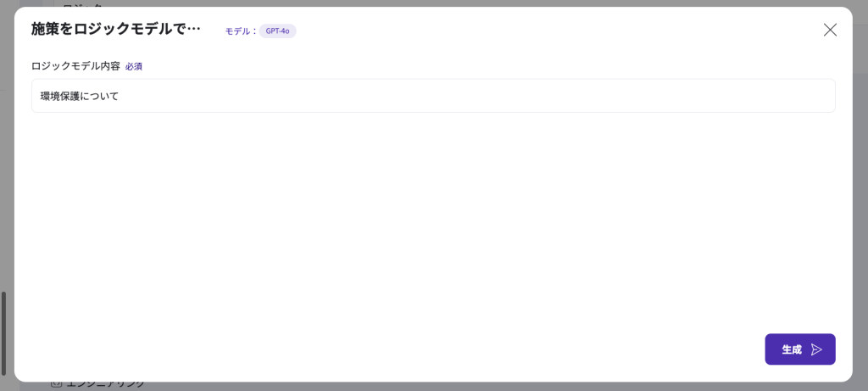Click the GPT-4o model badge

pyautogui.click(x=277, y=31)
